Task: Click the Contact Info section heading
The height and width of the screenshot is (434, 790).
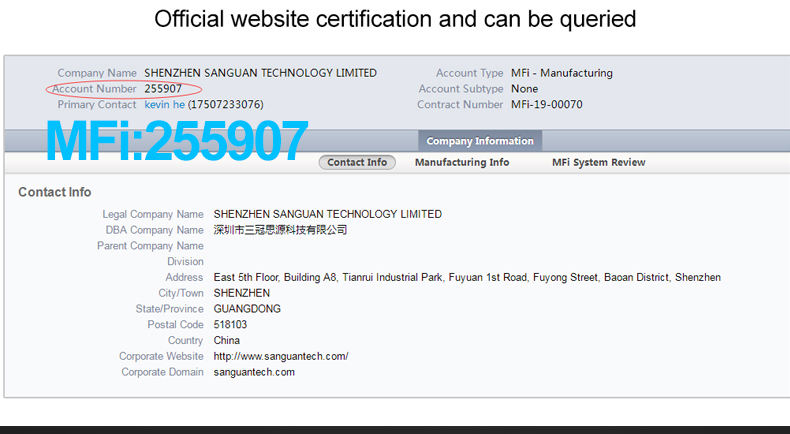Action: pyautogui.click(x=54, y=192)
